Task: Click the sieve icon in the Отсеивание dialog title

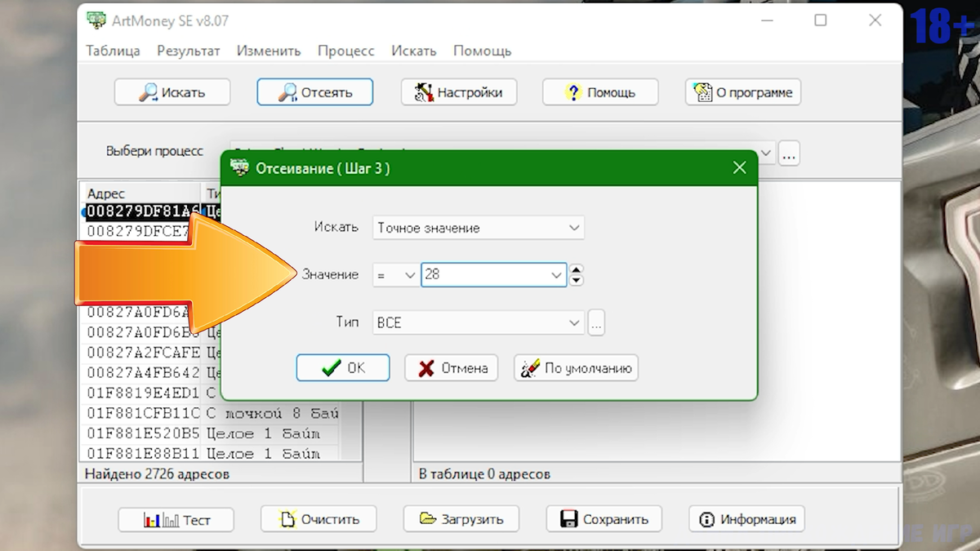Action: click(239, 168)
